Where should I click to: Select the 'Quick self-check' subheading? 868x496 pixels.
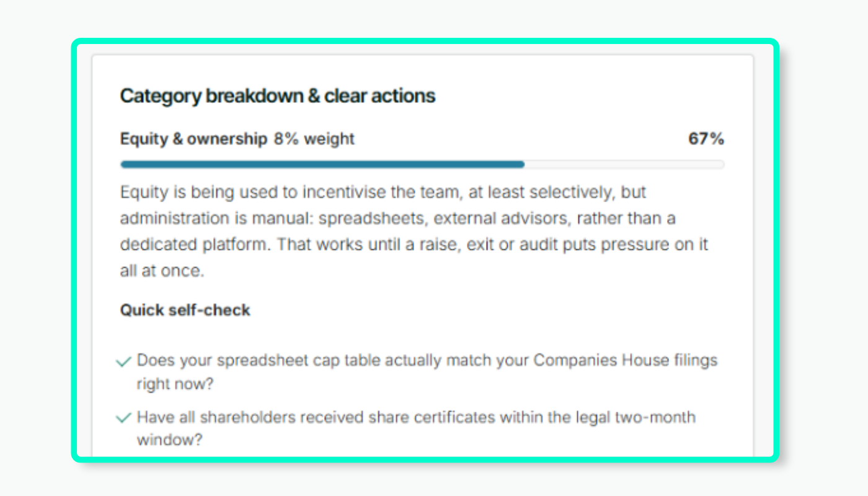185,310
